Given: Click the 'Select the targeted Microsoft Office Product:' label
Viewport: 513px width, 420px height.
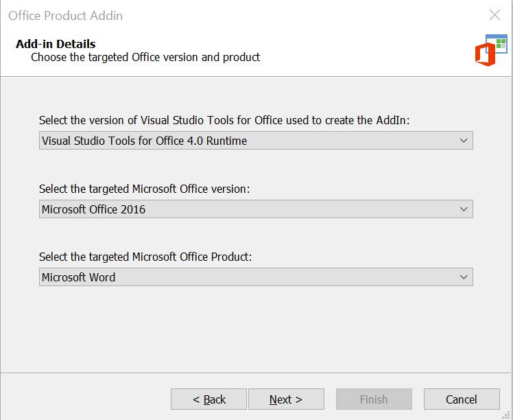Looking at the screenshot, I should coord(145,257).
